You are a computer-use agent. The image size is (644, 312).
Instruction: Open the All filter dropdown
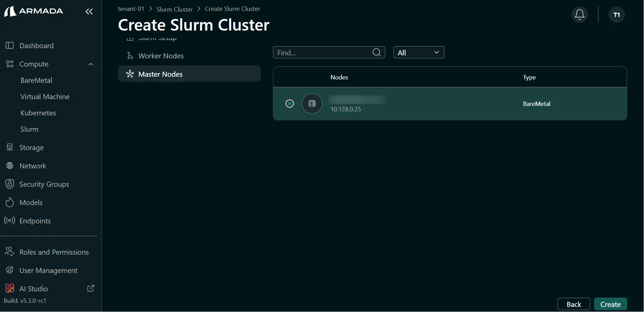[419, 52]
